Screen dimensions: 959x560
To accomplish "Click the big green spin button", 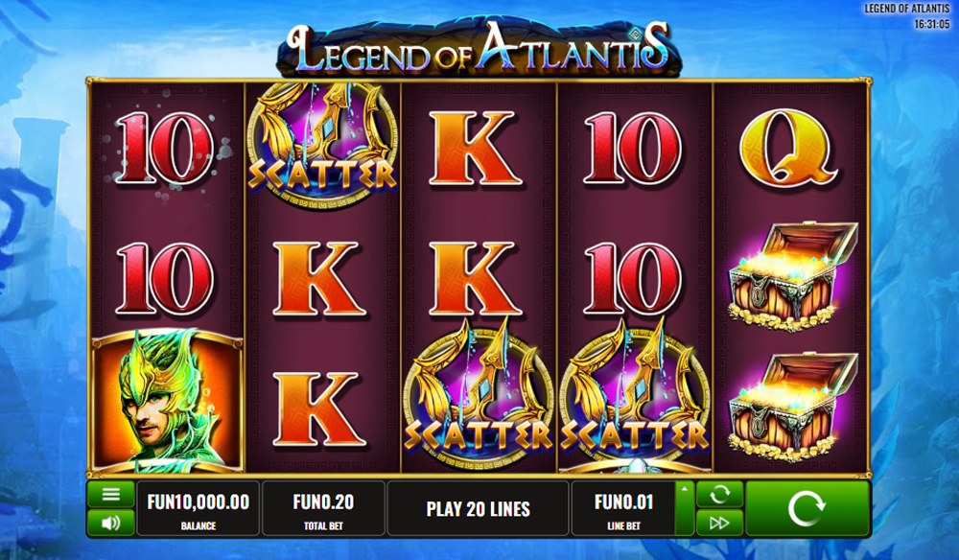I will [807, 508].
